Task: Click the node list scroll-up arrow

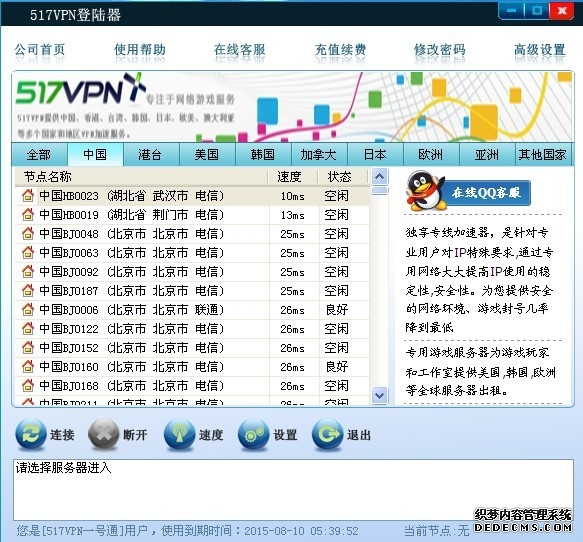Action: (x=380, y=176)
